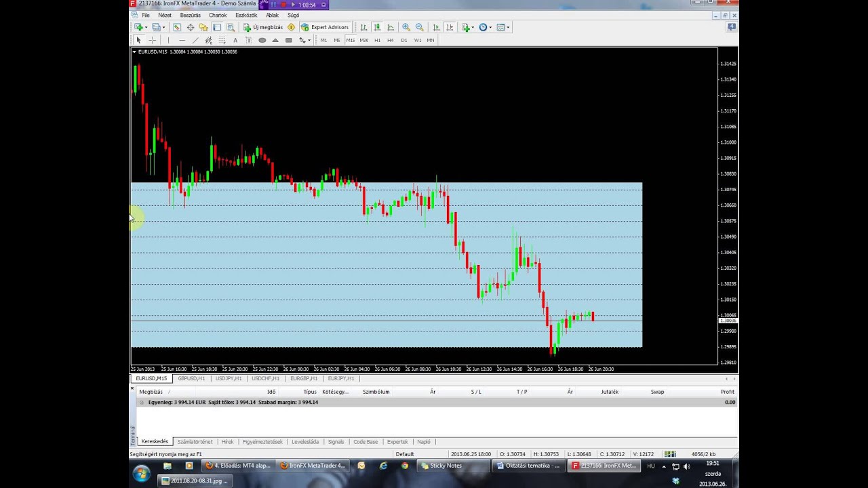Select the Crosshair tool

[153, 40]
